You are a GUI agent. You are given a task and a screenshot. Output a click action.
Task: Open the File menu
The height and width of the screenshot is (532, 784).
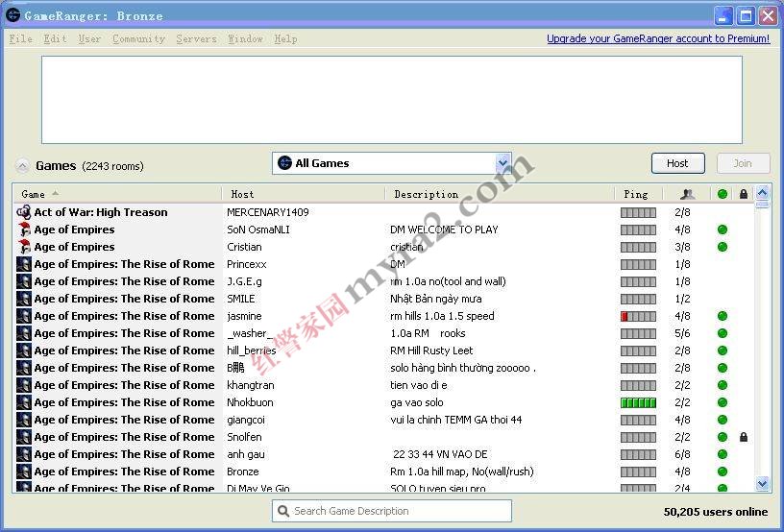(20, 38)
